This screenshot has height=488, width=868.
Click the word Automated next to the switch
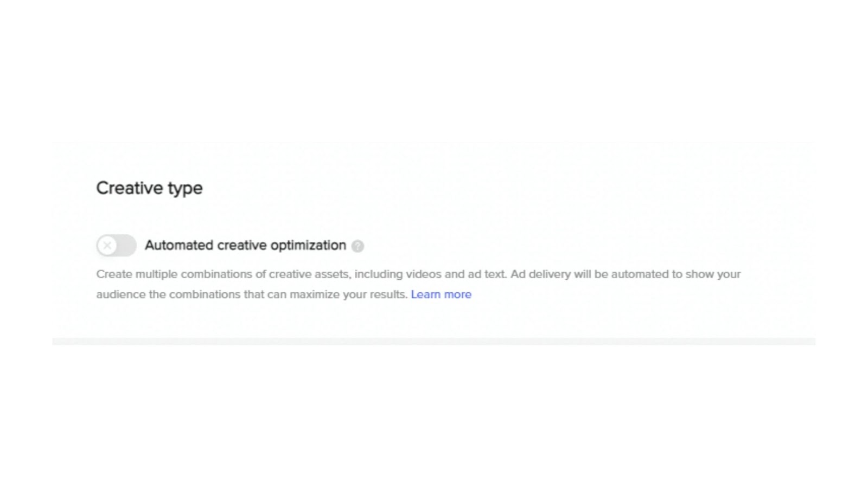pyautogui.click(x=179, y=246)
